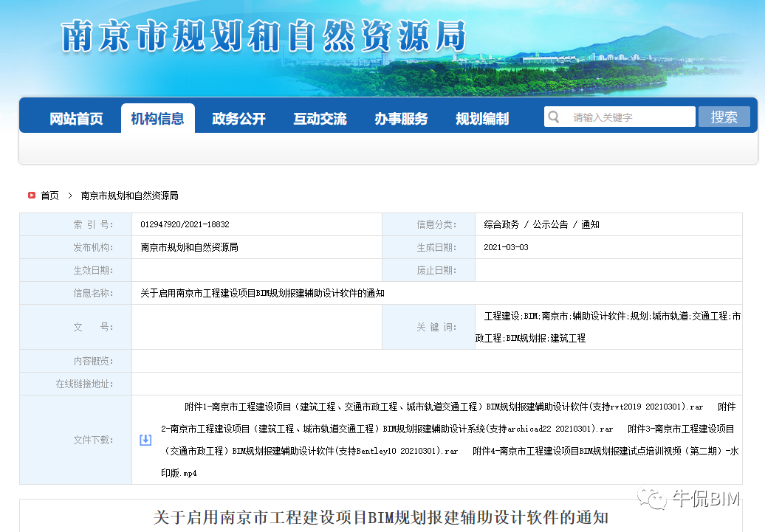The height and width of the screenshot is (532, 765).
Task: Open 南京市规划和自然资源局 breadcrumb link
Action: coord(130,196)
